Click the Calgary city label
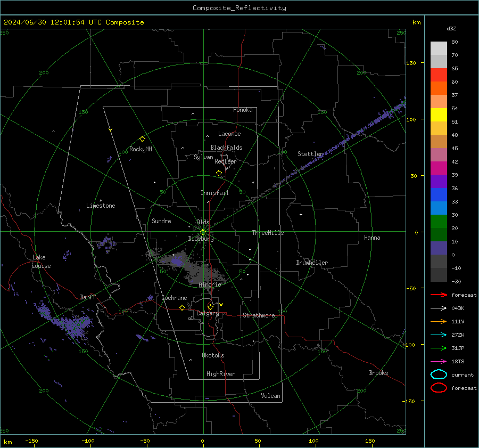This screenshot has width=479, height=448. [208, 313]
